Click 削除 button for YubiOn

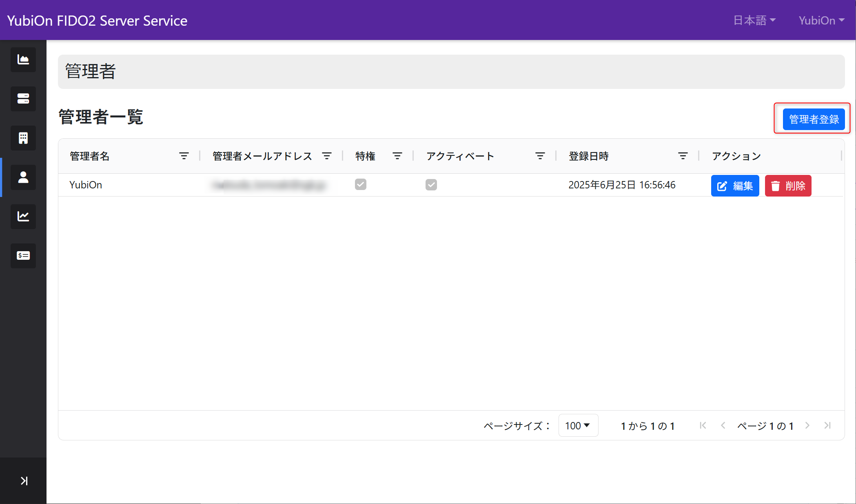(x=788, y=186)
